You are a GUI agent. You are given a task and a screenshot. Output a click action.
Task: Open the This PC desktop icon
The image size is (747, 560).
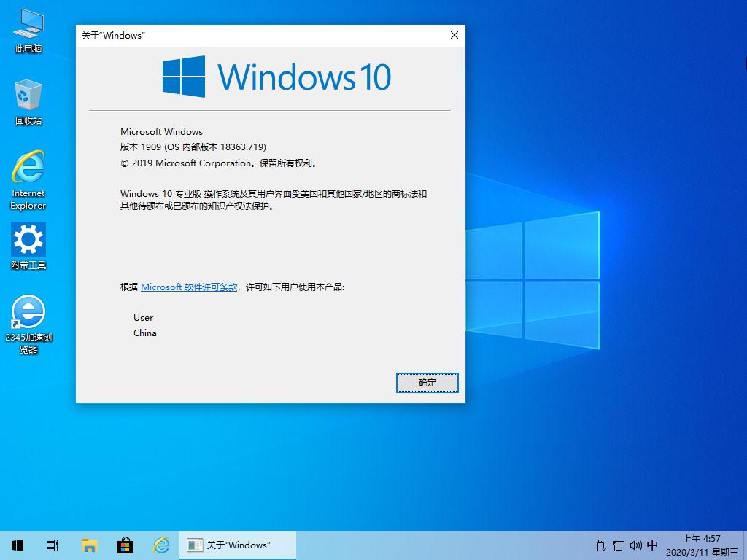pos(28,31)
